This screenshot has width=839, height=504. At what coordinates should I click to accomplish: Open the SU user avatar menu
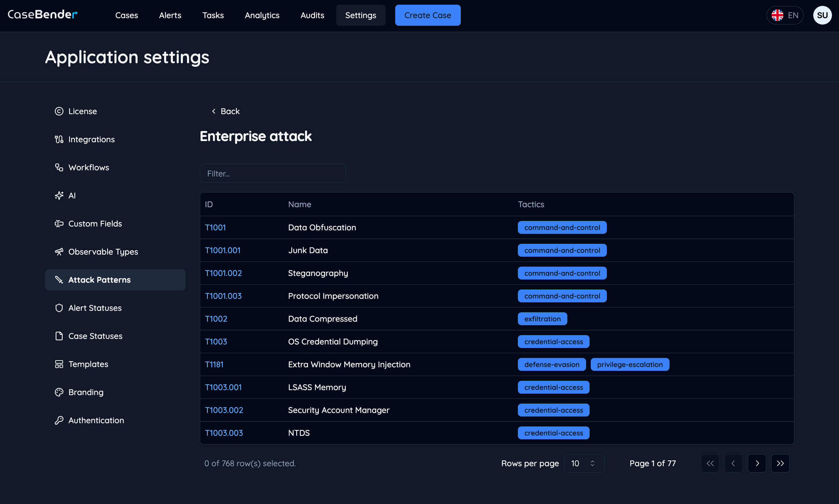tap(822, 15)
